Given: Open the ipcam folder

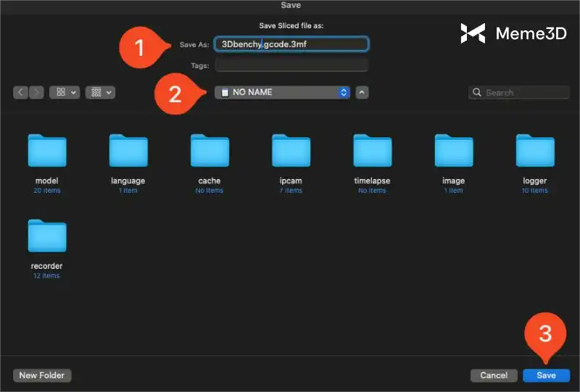Looking at the screenshot, I should pyautogui.click(x=291, y=151).
